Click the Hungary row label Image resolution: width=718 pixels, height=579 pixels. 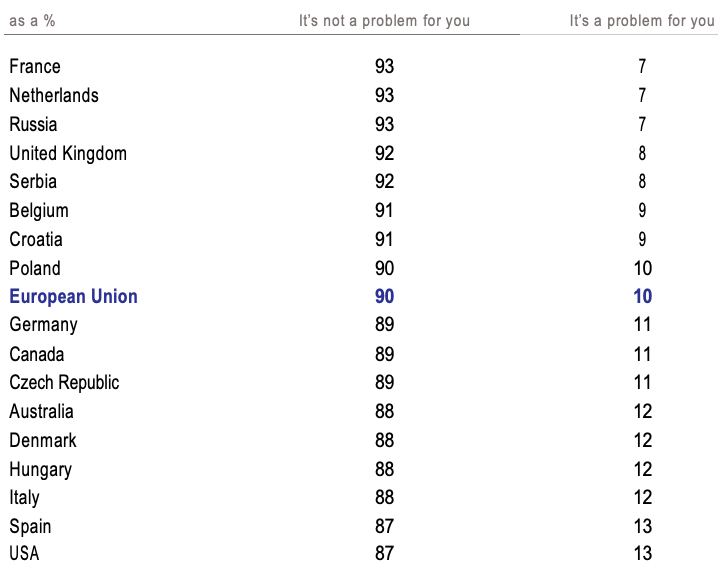click(41, 470)
